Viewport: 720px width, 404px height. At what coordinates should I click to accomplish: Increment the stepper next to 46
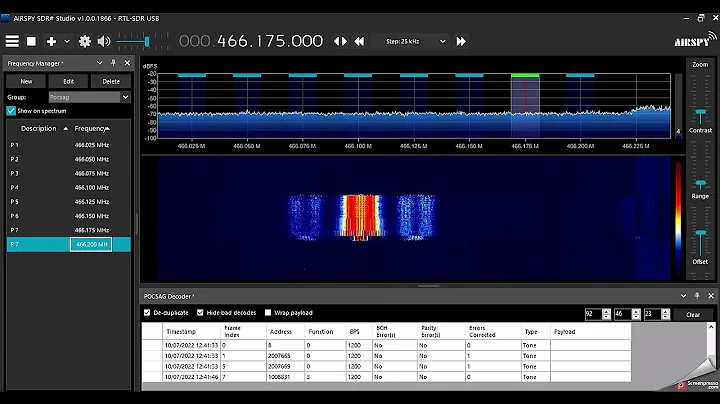[x=636, y=311]
